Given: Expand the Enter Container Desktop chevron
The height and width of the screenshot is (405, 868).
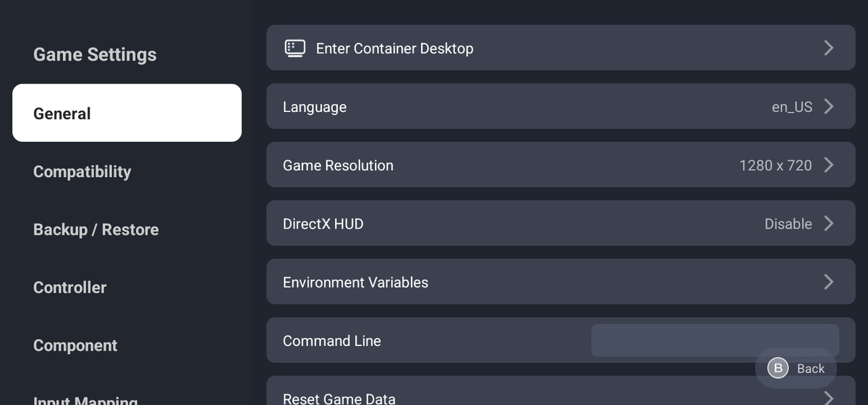Looking at the screenshot, I should [829, 47].
